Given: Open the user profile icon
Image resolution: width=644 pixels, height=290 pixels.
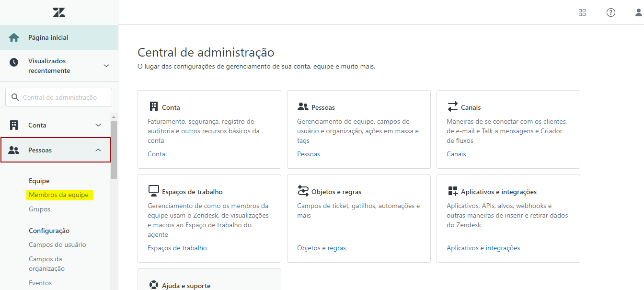Looking at the screenshot, I should (638, 12).
